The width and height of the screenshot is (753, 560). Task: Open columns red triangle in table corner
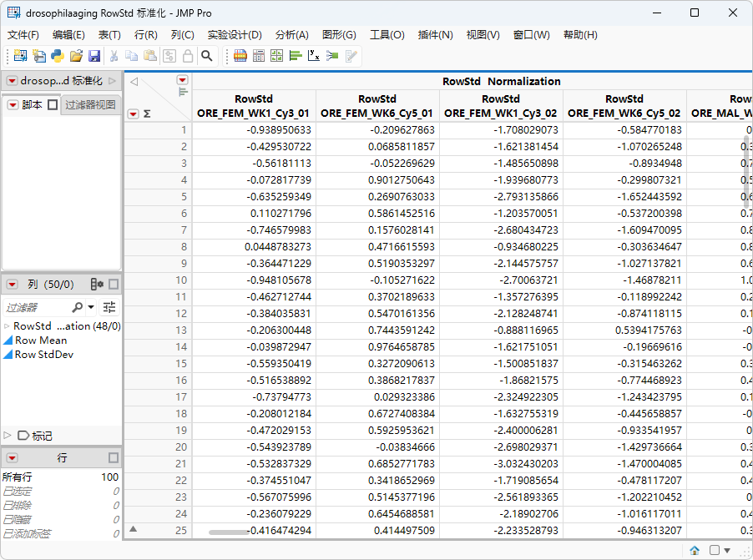(x=183, y=80)
